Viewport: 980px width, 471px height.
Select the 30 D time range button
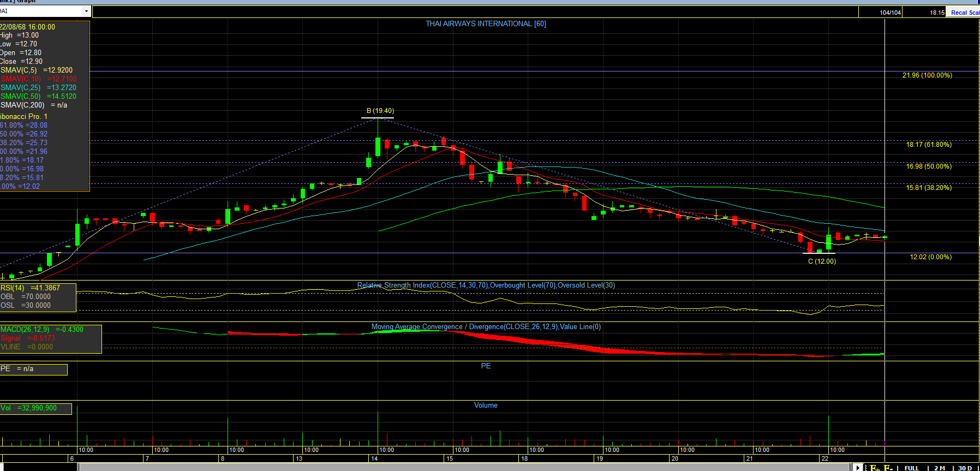click(965, 468)
